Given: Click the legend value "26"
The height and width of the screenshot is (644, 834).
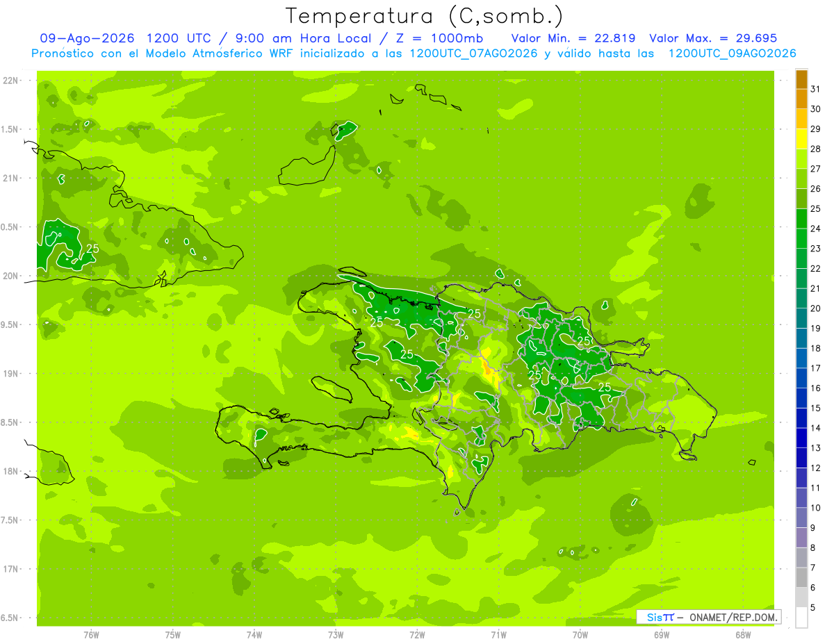Looking at the screenshot, I should coord(816,189).
